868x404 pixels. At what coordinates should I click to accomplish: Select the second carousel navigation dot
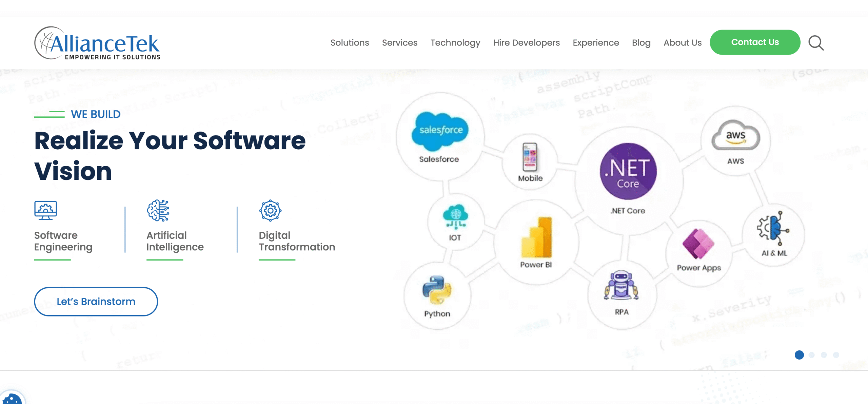coord(811,355)
